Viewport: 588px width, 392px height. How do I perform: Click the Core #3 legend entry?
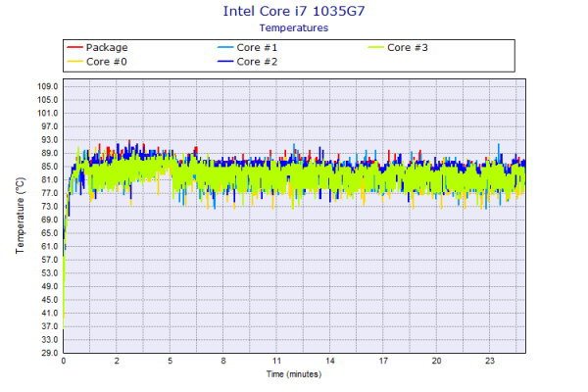click(x=398, y=48)
